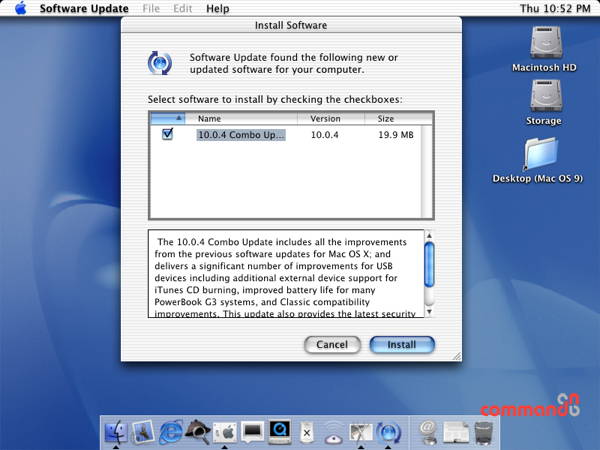600x450 pixels.
Task: Open the Help menu
Action: (x=218, y=8)
